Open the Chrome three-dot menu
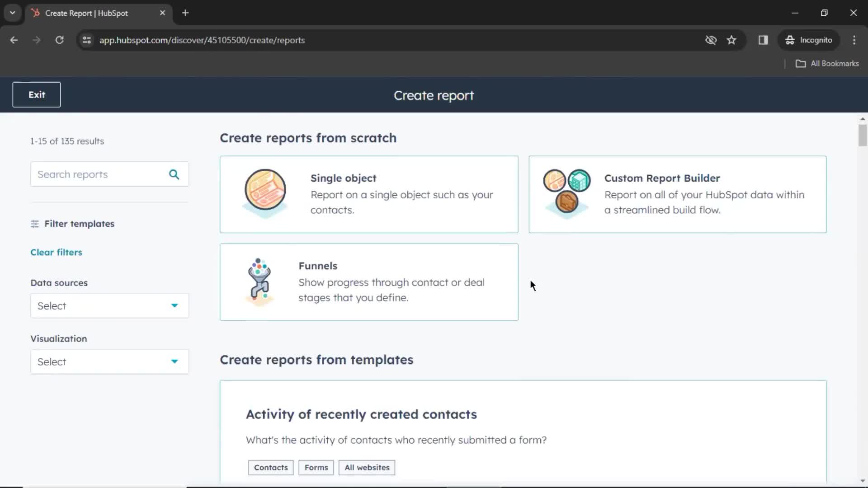The image size is (868, 488). (x=854, y=40)
